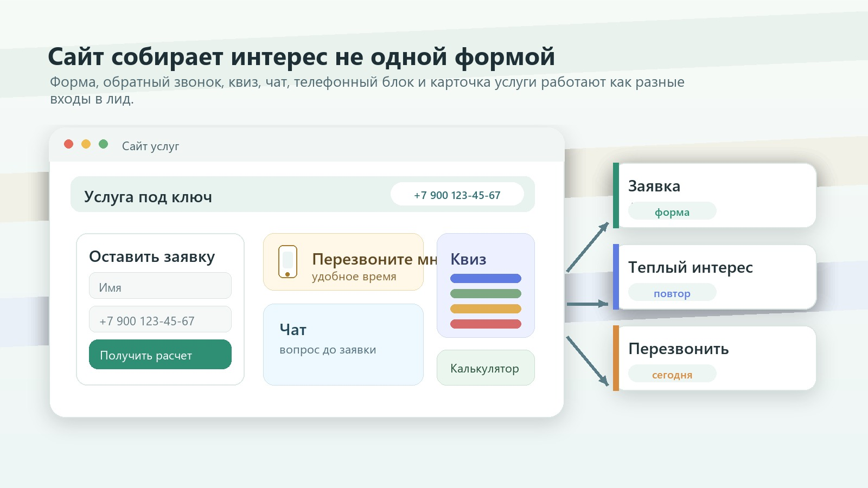This screenshot has width=868, height=488.
Task: Click the Сайт услуг window title
Action: click(x=150, y=146)
